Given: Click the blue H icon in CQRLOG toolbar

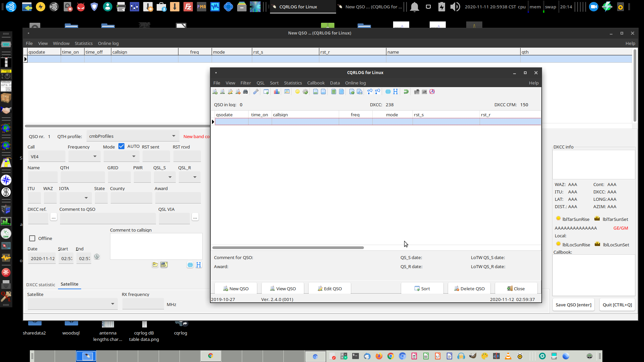Looking at the screenshot, I should [x=395, y=92].
